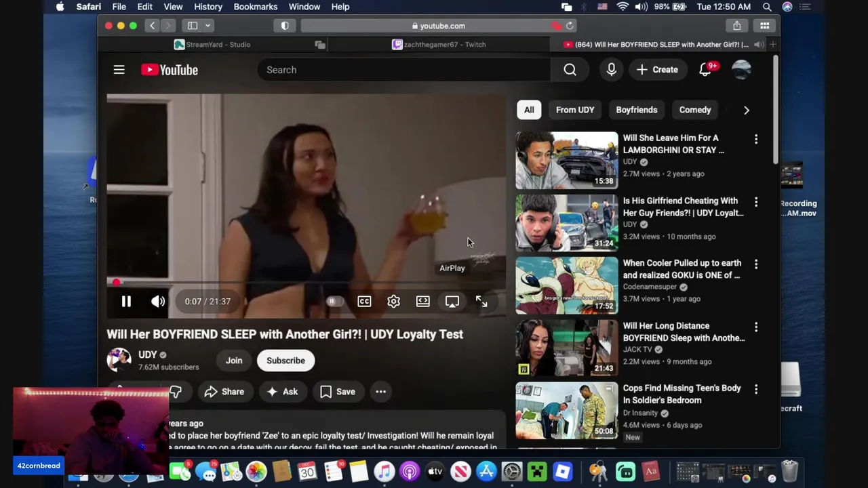Switch to the StreamYard - Studio tab

pos(212,45)
